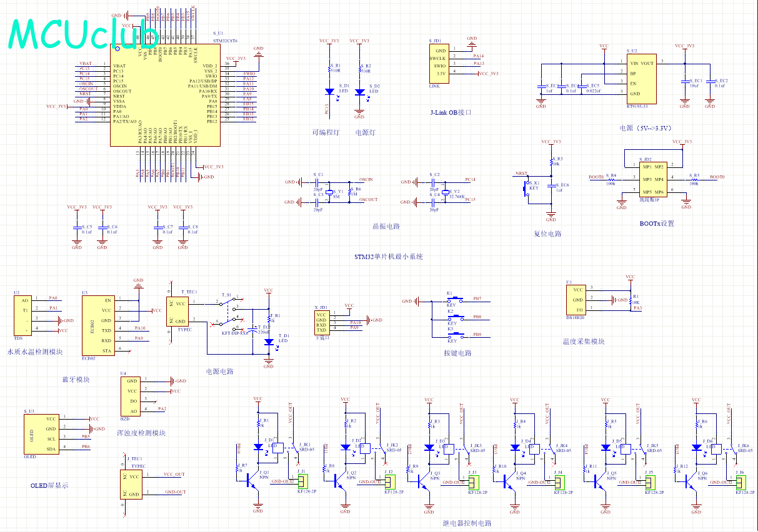Select the S_U3 OLED display component
The image size is (758, 532).
[42, 434]
